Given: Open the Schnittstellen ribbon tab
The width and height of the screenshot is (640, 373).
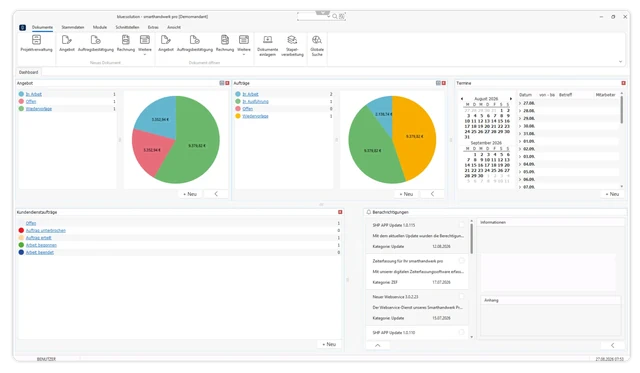Looking at the screenshot, I should pos(127,27).
